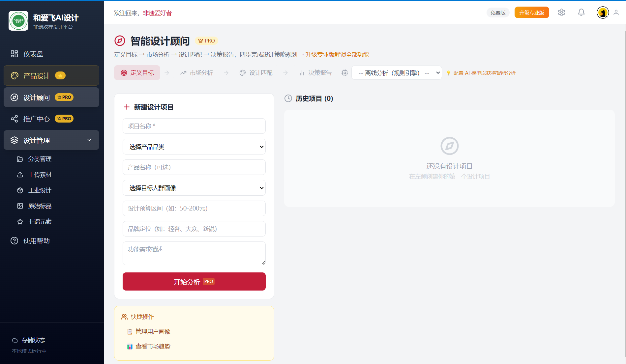Viewport: 626px width, 364px height.
Task: Click the 非遗元素 star icon
Action: tap(20, 222)
